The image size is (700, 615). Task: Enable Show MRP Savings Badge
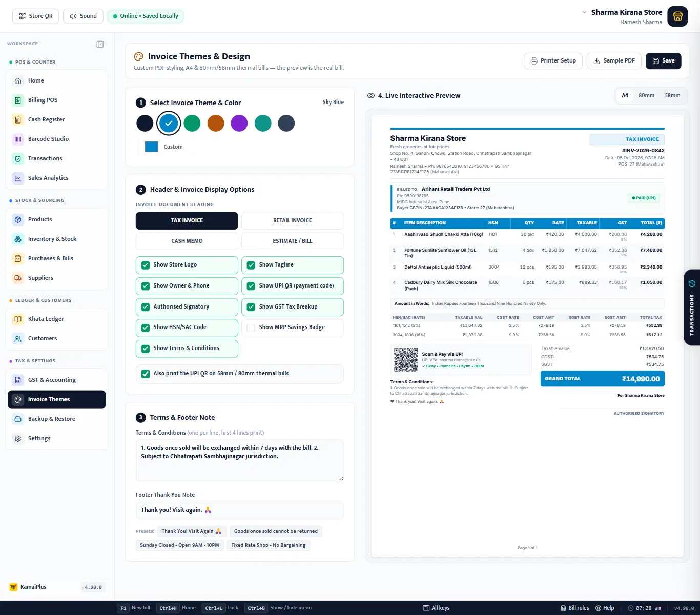[x=251, y=327]
